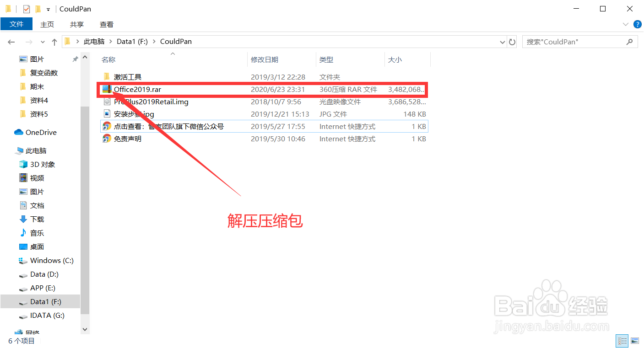Open 视频 library in navigation pane

(x=37, y=178)
